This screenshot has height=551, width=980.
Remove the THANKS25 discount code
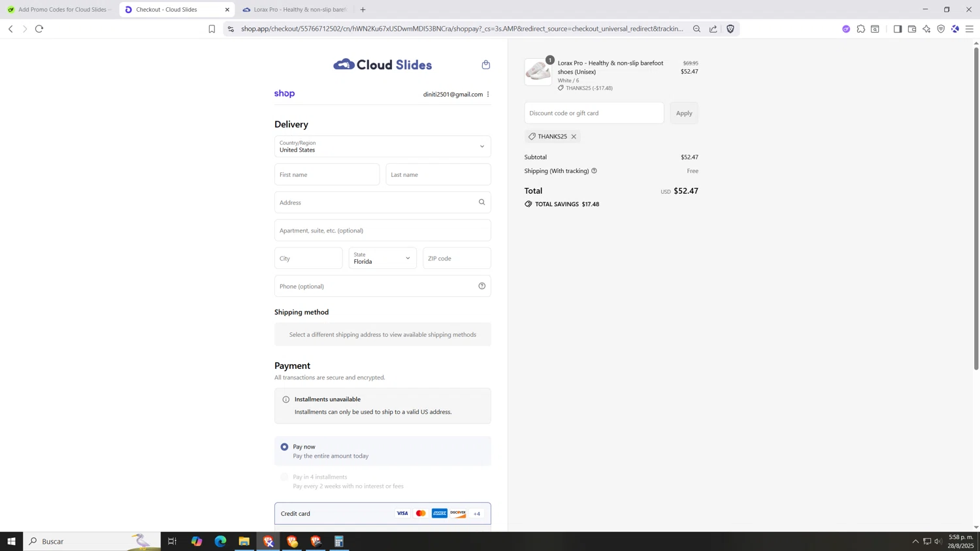[x=574, y=136]
